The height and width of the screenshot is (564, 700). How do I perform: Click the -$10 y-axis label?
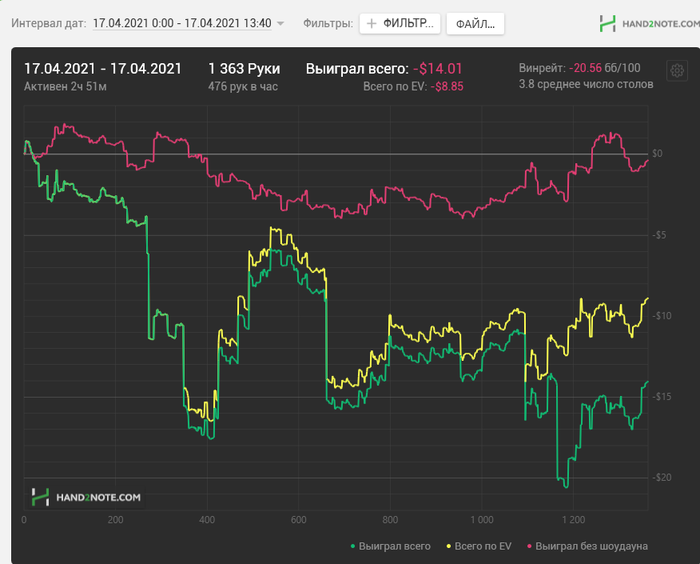click(x=661, y=316)
